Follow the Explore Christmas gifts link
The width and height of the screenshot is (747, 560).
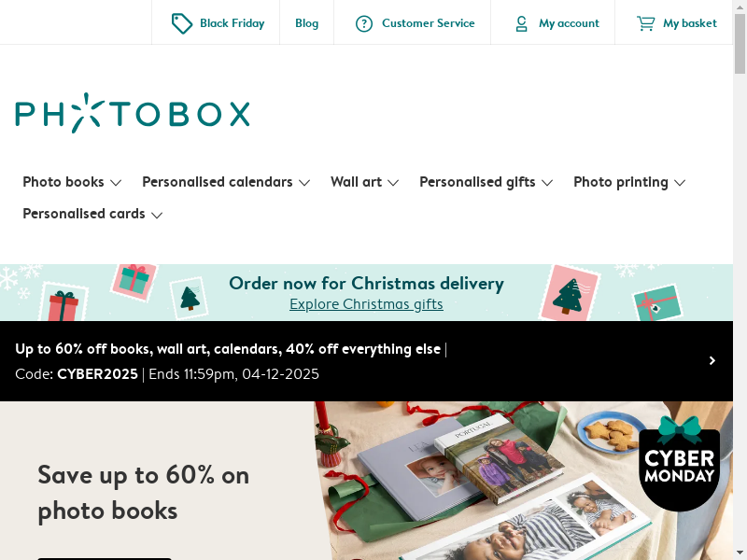366,304
